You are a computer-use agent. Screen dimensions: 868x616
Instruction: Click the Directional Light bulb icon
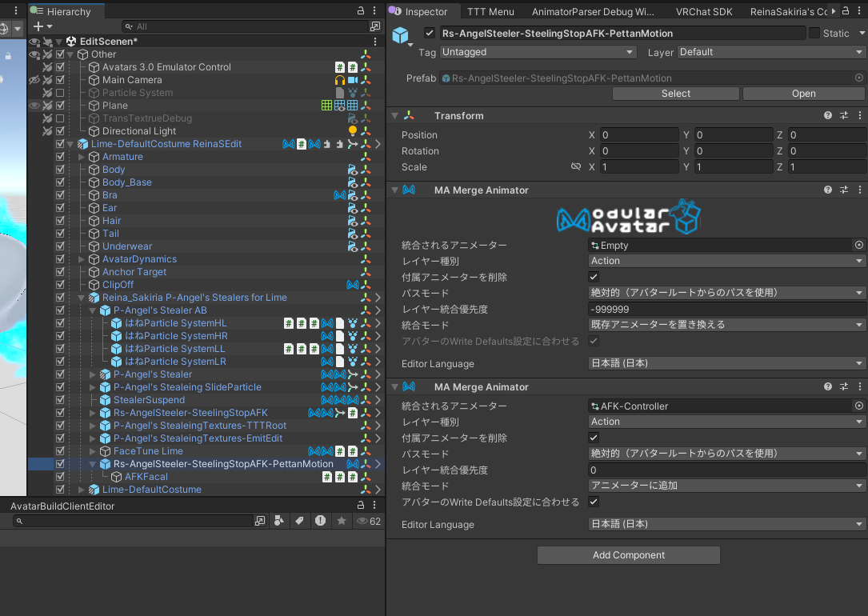[353, 130]
